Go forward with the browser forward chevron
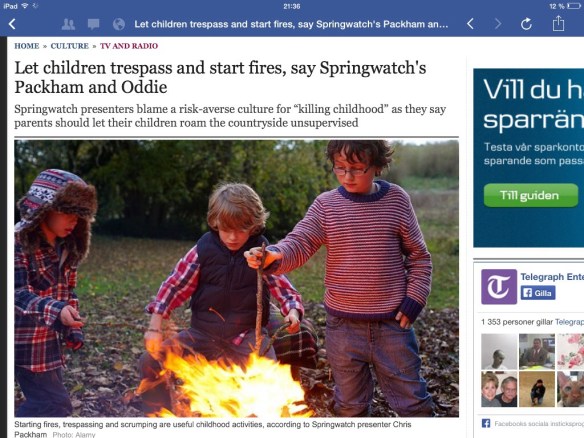Viewport: 584px width, 438px height. 498,24
